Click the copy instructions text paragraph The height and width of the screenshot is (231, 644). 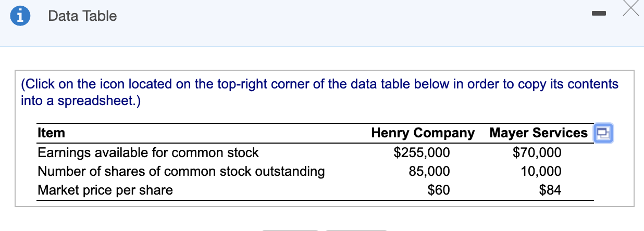click(x=319, y=92)
